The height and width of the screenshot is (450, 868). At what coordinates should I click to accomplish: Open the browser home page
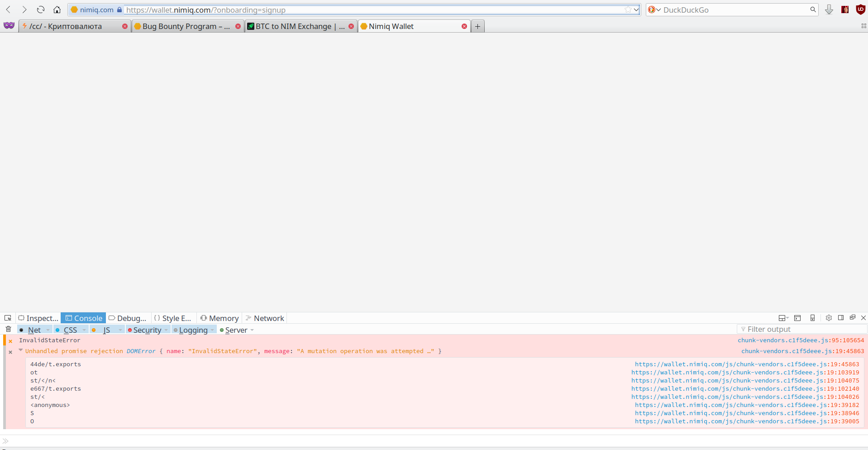pos(57,10)
